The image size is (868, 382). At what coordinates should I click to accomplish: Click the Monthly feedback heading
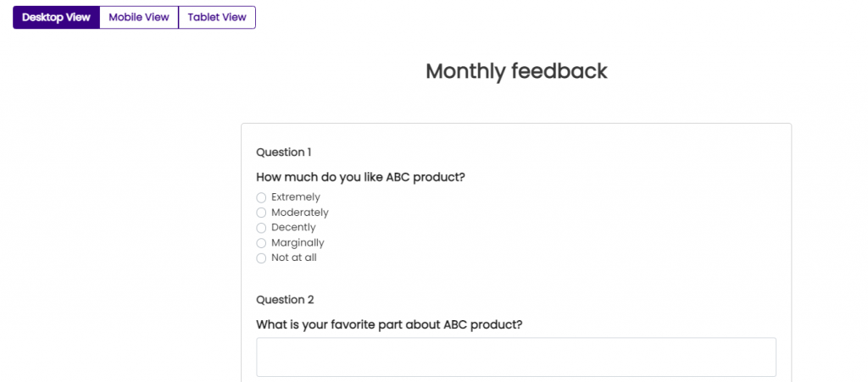pos(516,71)
